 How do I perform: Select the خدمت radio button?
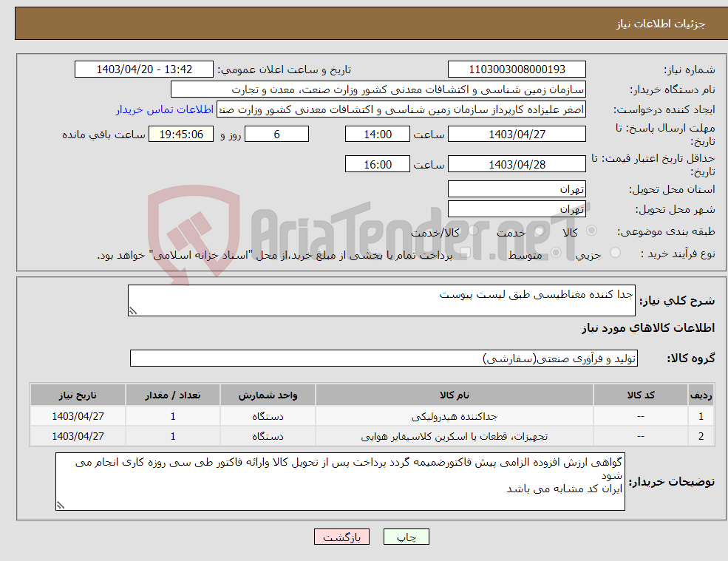539,231
